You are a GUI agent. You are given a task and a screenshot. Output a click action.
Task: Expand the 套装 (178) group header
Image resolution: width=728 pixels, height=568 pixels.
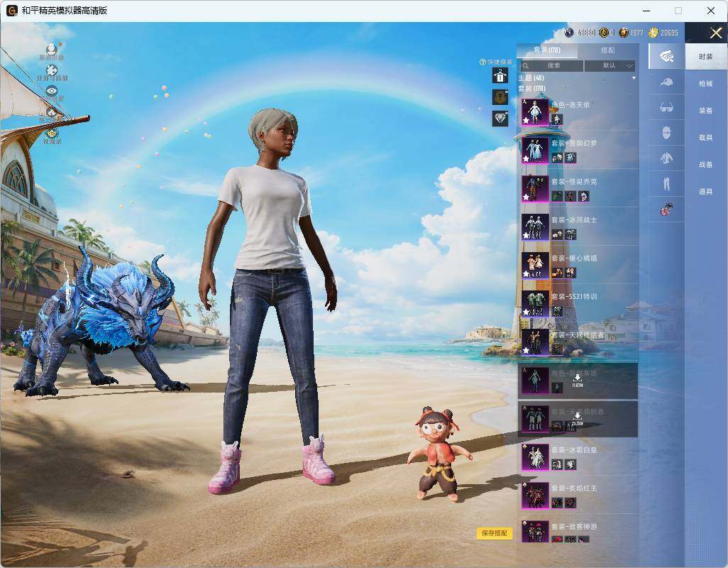pos(532,88)
